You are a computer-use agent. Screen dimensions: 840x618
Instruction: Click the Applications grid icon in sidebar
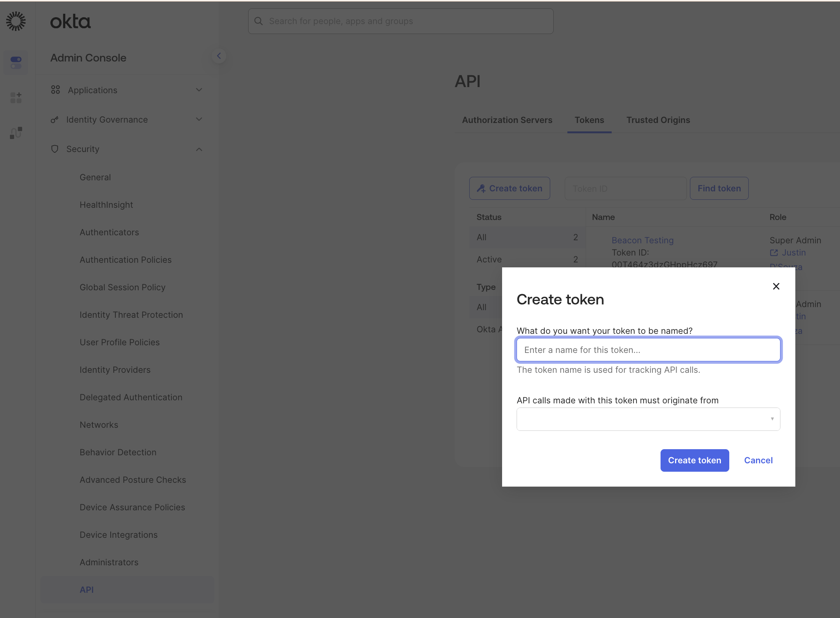click(55, 90)
